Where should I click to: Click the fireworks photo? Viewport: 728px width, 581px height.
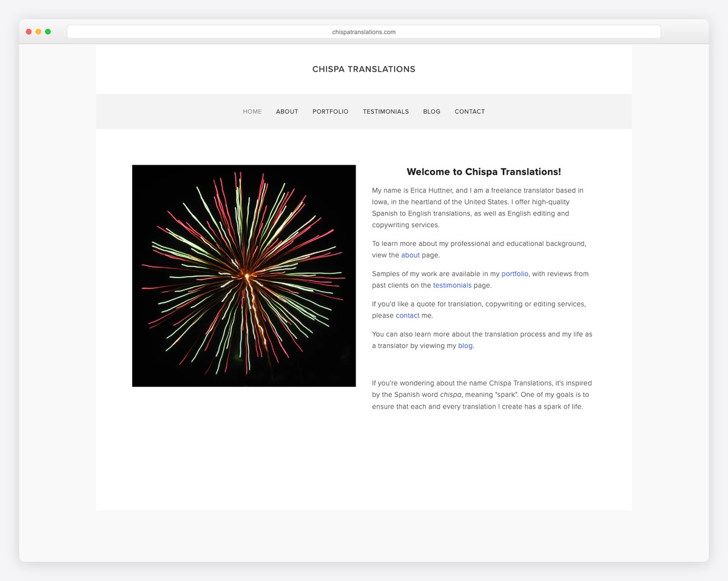coord(244,276)
